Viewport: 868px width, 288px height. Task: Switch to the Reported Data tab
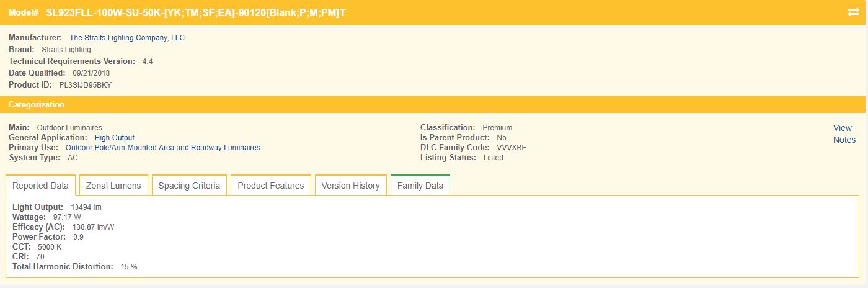point(40,186)
